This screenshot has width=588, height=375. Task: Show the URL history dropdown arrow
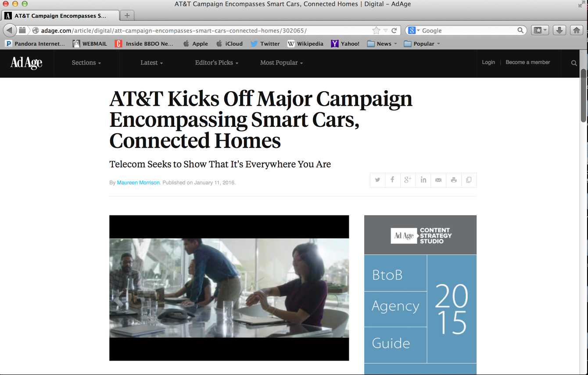385,30
